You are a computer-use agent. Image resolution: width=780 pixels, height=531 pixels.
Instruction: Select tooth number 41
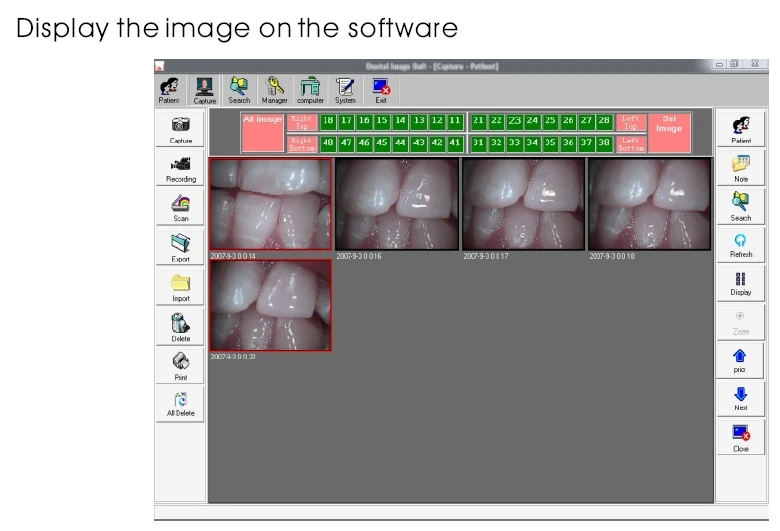(455, 143)
